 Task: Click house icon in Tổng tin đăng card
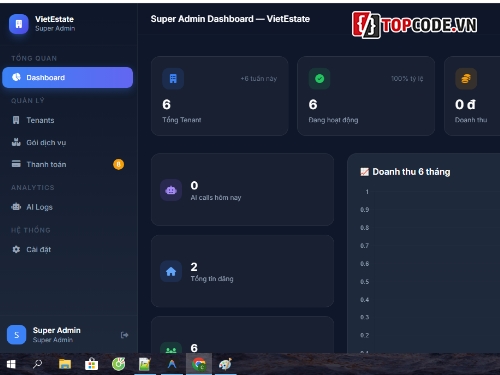pos(171,271)
